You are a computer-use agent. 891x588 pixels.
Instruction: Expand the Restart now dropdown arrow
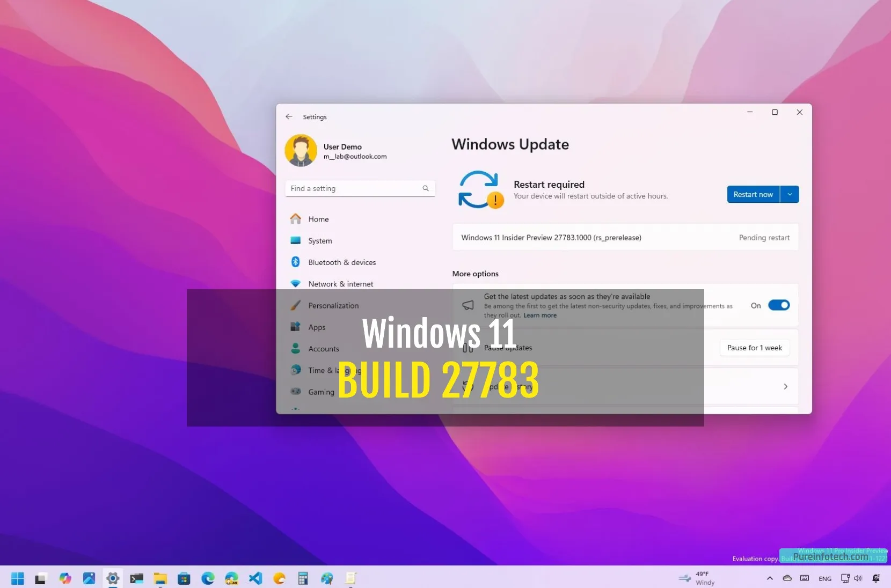click(790, 194)
